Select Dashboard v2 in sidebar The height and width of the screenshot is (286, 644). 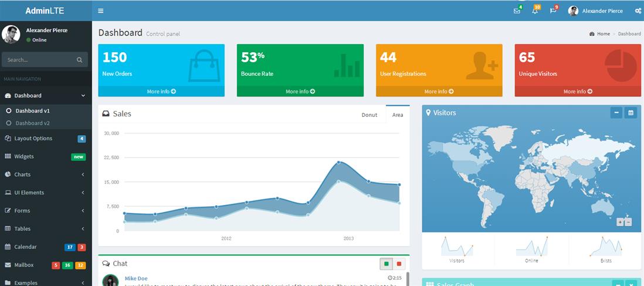(32, 123)
